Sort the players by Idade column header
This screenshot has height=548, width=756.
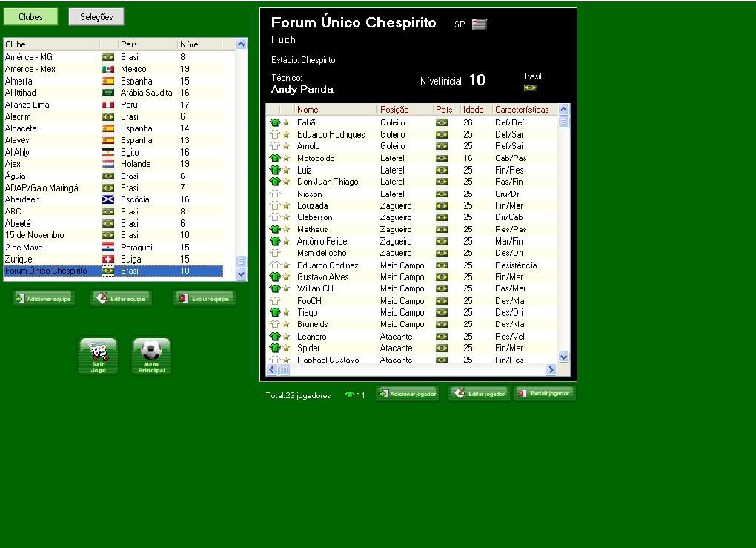(x=474, y=110)
